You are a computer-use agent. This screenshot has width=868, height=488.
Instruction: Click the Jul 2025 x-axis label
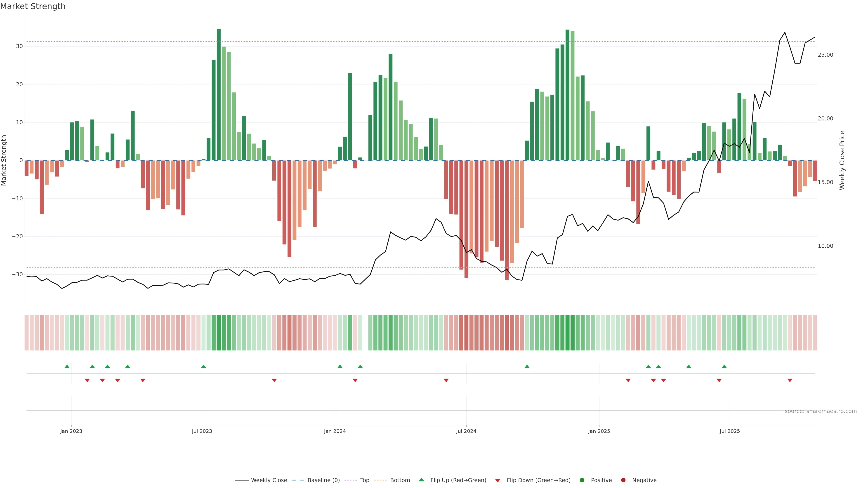coord(729,431)
